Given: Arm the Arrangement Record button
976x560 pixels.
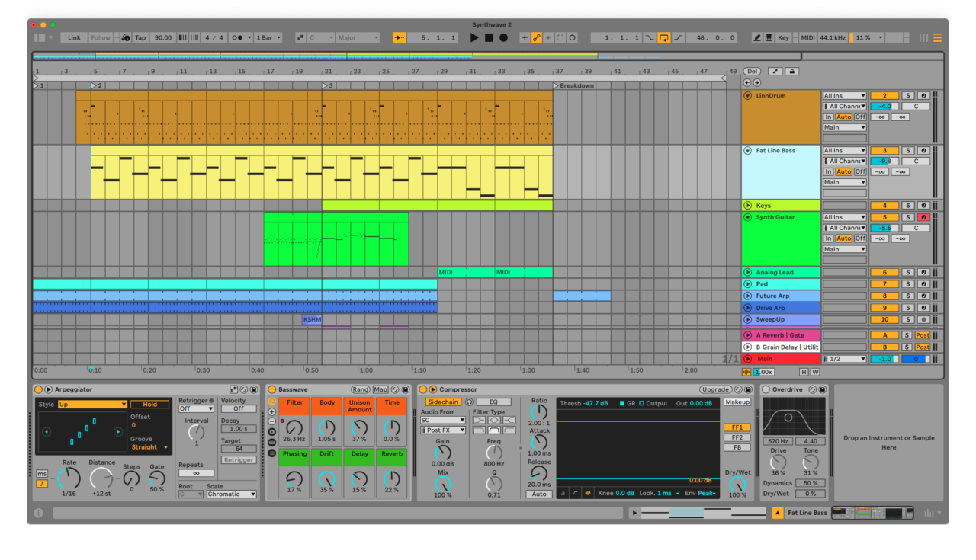Looking at the screenshot, I should pyautogui.click(x=503, y=37).
